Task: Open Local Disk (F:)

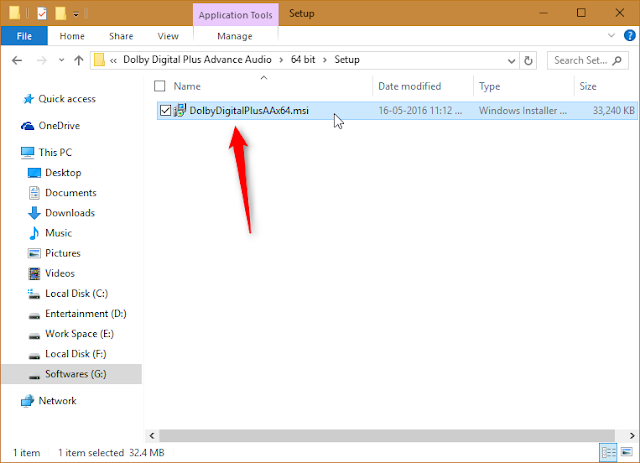Action: tap(76, 354)
